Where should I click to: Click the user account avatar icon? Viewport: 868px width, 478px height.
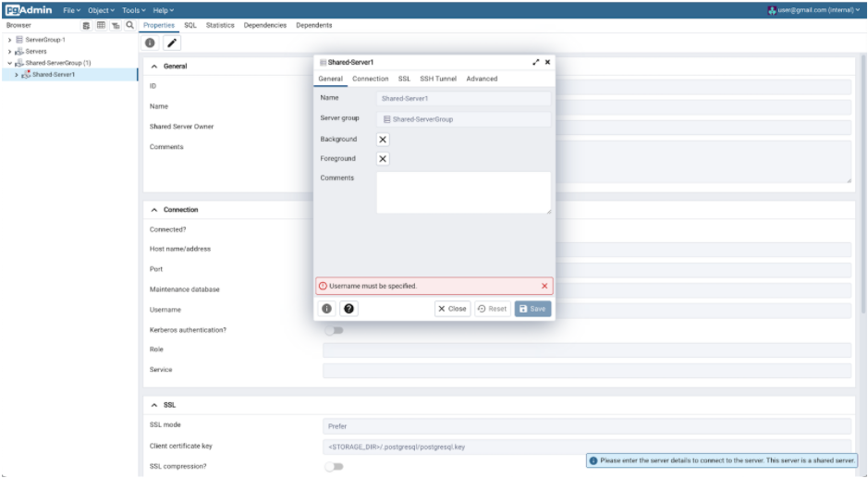772,10
